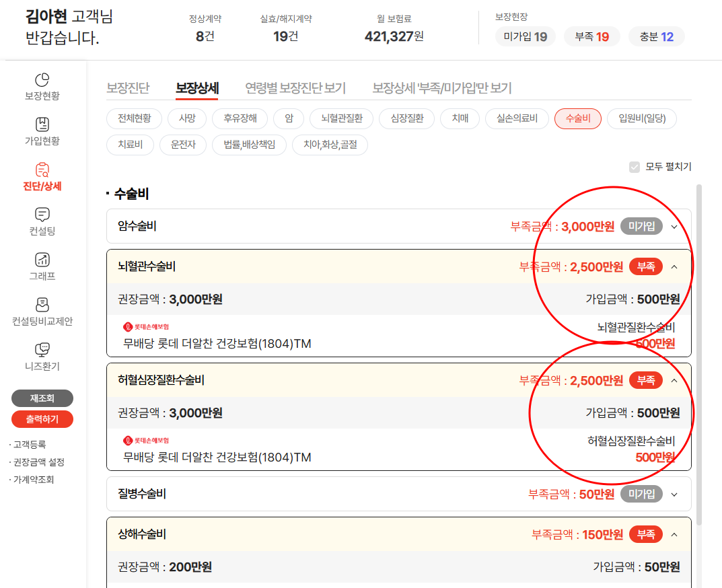The width and height of the screenshot is (722, 588).
Task: Open the 연령별 보장진단 보기 tab
Action: click(295, 88)
